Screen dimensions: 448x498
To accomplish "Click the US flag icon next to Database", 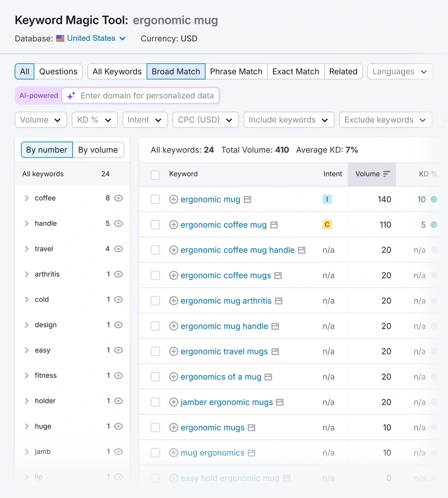I will [x=60, y=38].
